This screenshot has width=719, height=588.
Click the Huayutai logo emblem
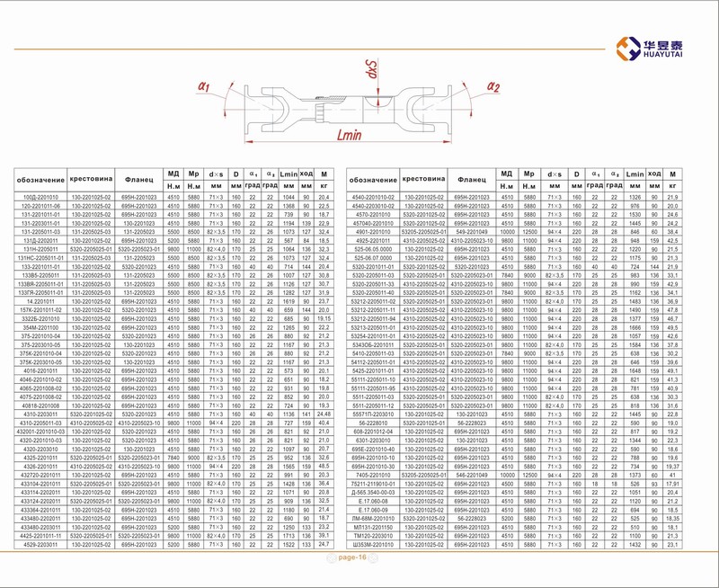point(628,49)
